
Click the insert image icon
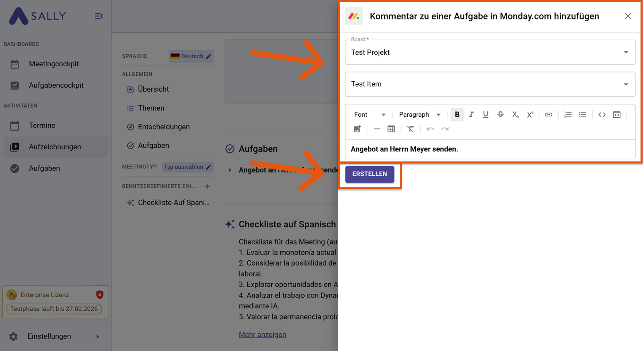(x=357, y=129)
